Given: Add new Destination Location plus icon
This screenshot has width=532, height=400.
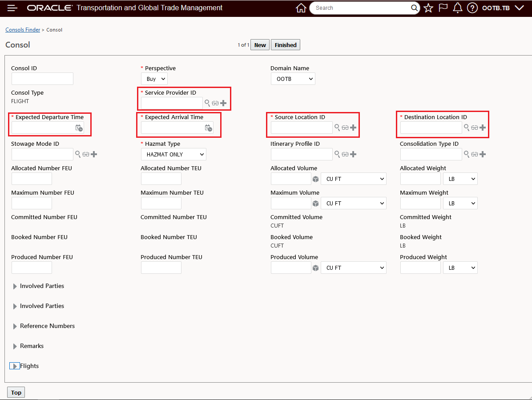Looking at the screenshot, I should (x=483, y=128).
